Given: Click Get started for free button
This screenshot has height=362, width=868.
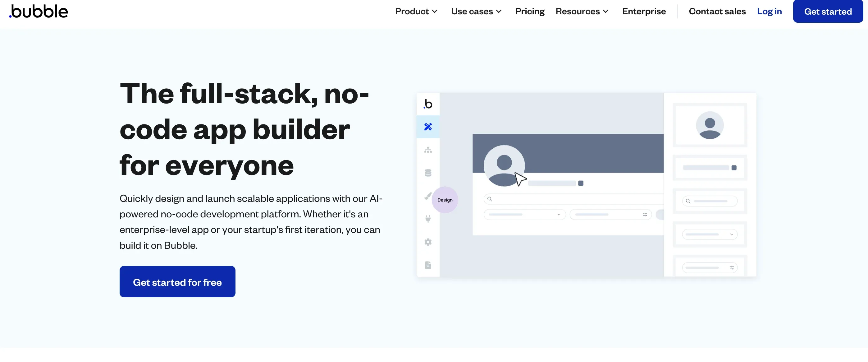Looking at the screenshot, I should (177, 282).
